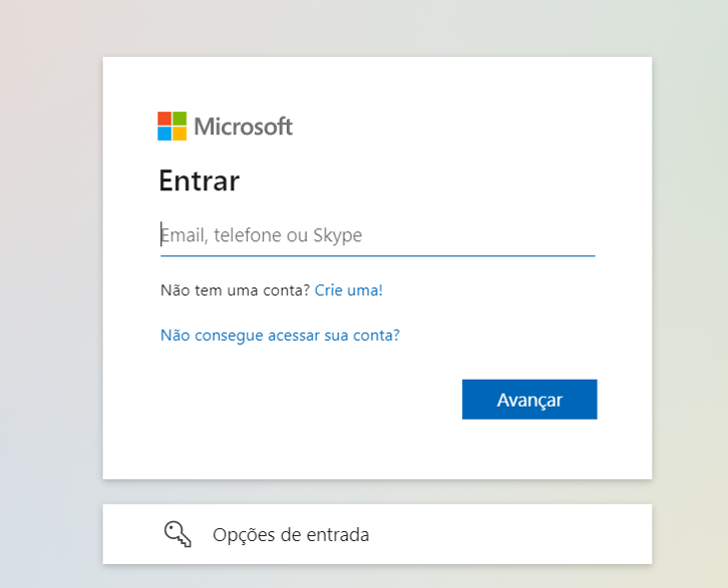Click the blue underline below the email field
Screen dimensions: 728x588
tap(377, 256)
